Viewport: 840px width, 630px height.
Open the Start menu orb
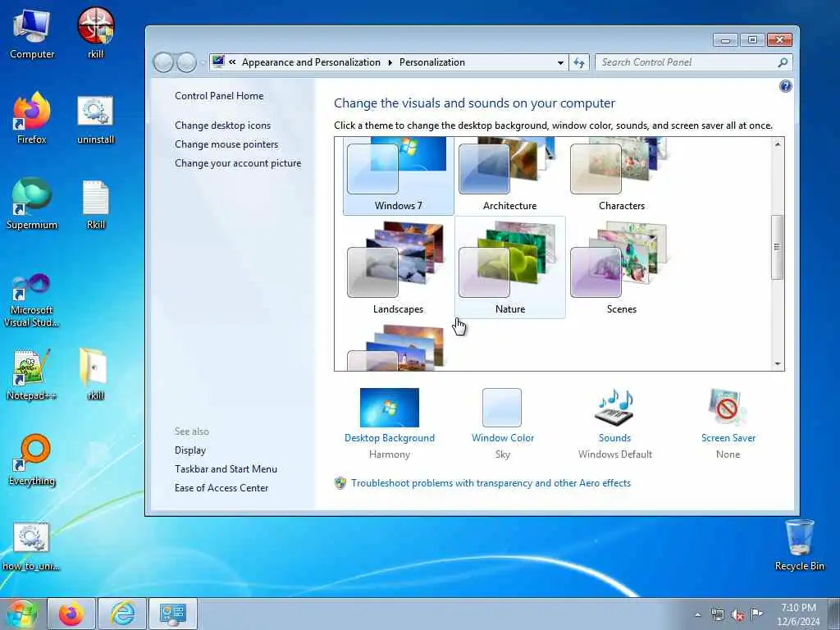(21, 614)
